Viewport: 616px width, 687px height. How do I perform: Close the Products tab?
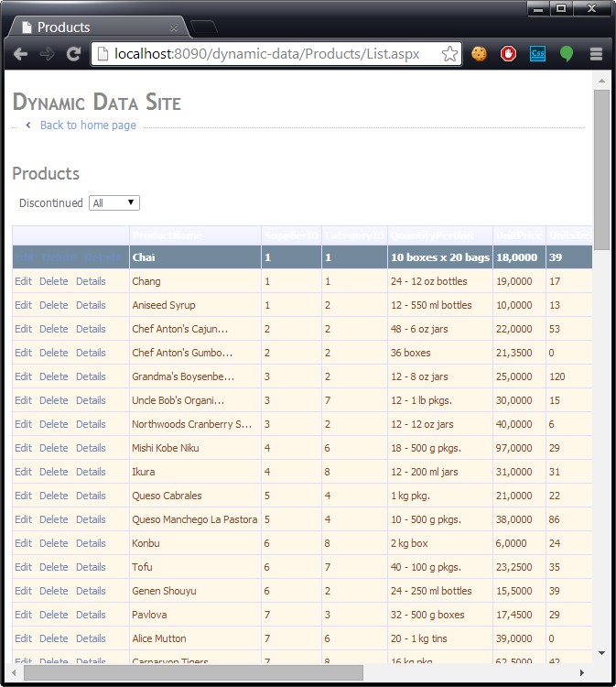(x=174, y=28)
